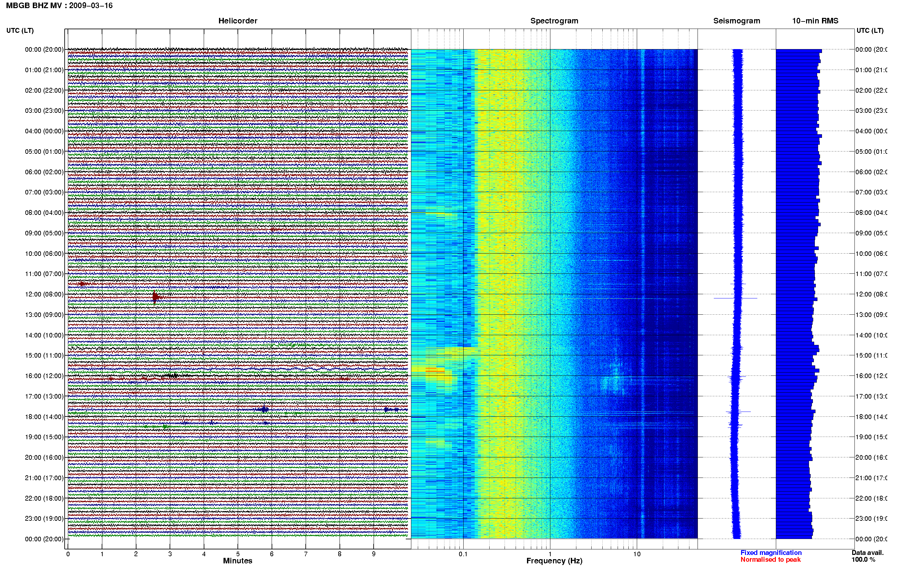Click the '03:00 (23:00)' left time label
The image size is (924, 578).
pyautogui.click(x=44, y=111)
